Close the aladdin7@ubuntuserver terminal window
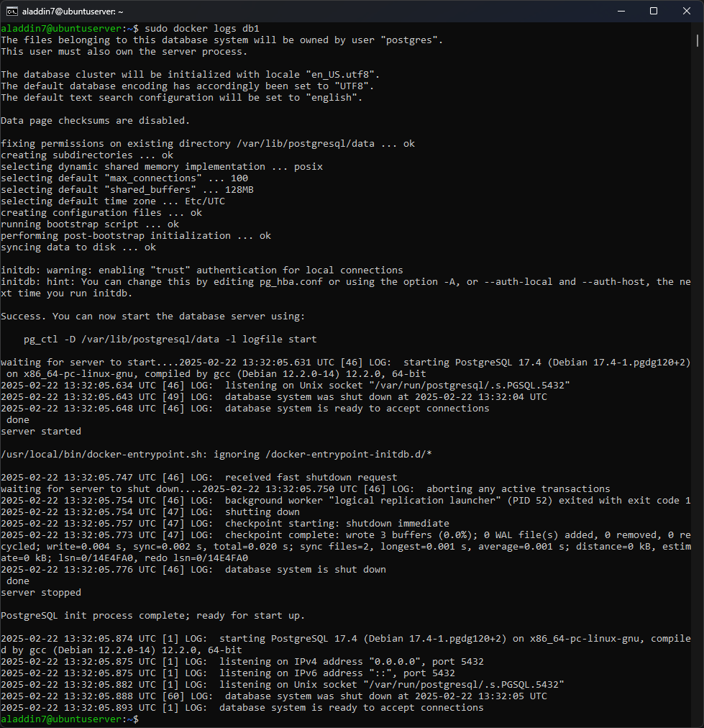 [x=686, y=11]
